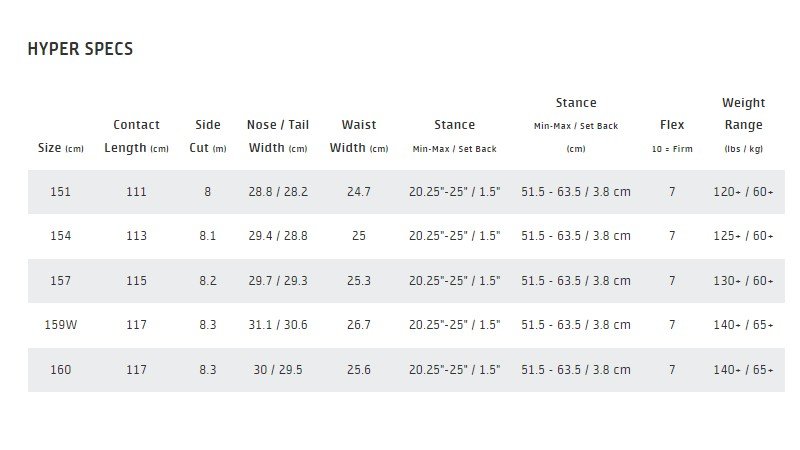
Task: Click the Contact Length column header
Action: 136,137
